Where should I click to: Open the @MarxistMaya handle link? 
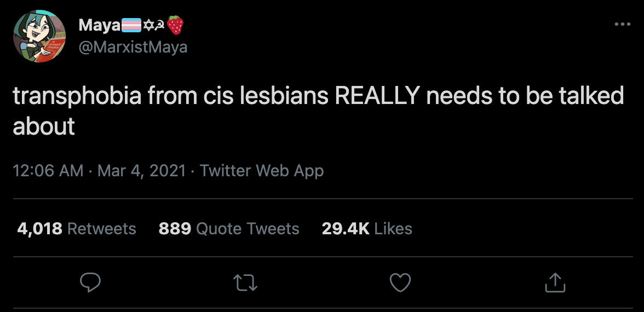tap(133, 47)
